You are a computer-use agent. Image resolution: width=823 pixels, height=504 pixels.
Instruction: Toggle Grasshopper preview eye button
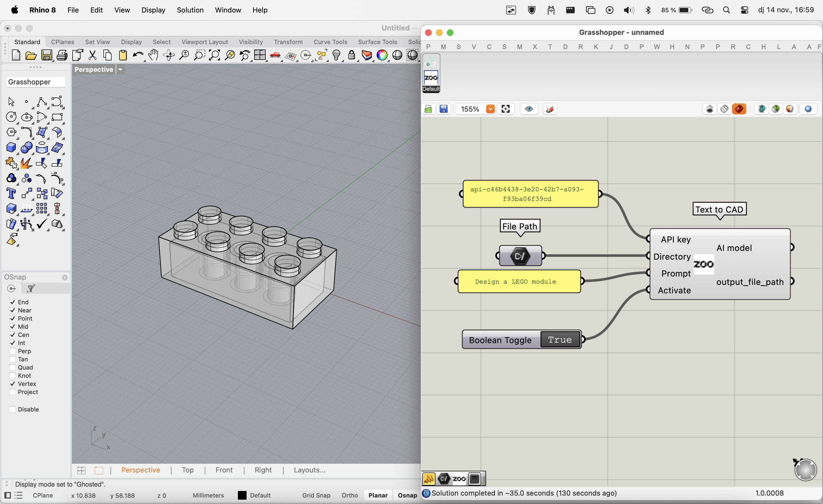click(529, 109)
